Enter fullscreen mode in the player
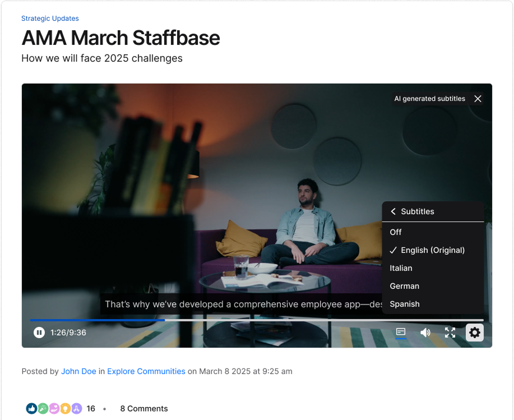This screenshot has width=514, height=420. coord(450,333)
